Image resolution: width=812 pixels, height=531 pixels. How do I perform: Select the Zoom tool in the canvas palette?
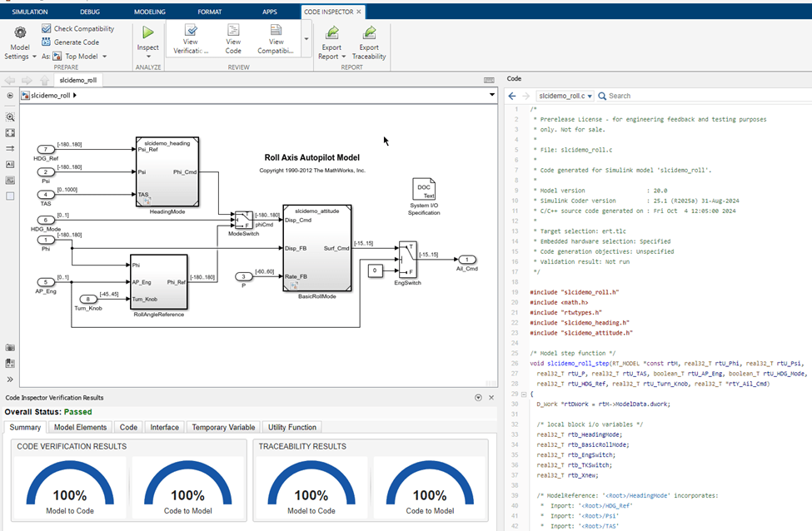(x=10, y=117)
